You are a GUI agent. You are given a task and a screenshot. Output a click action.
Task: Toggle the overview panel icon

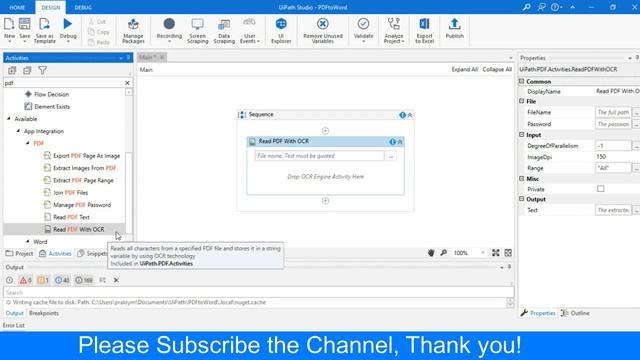pyautogui.click(x=508, y=253)
